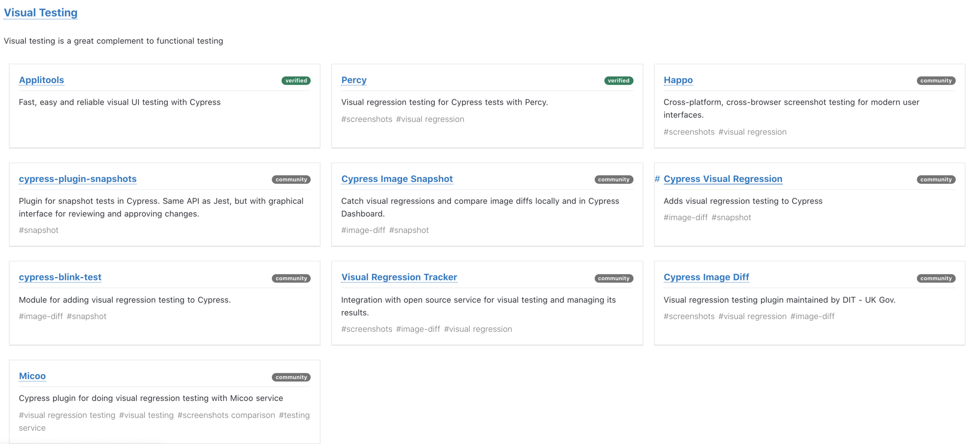The height and width of the screenshot is (444, 980).
Task: Open the cypress-blink-test link
Action: point(60,277)
